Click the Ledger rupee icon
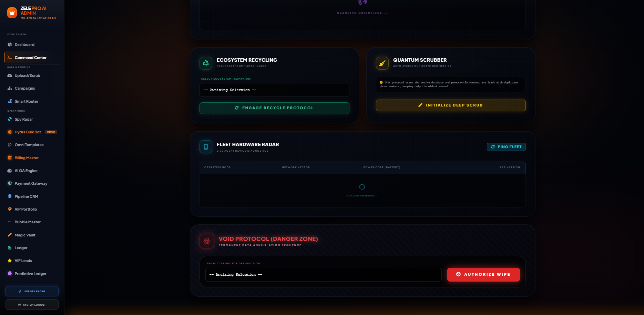 pos(10,248)
